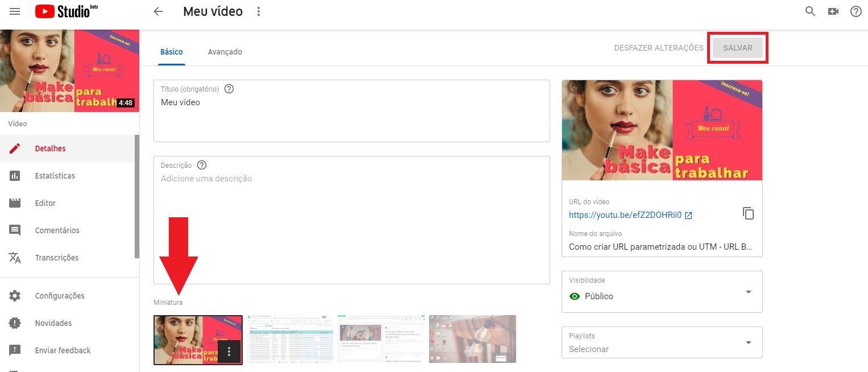The image size is (868, 372).
Task: Open the Meu vídeo three-dot menu
Action: (x=258, y=11)
